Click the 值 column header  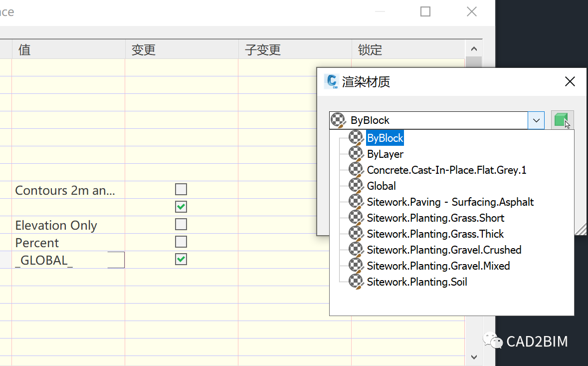tap(69, 49)
